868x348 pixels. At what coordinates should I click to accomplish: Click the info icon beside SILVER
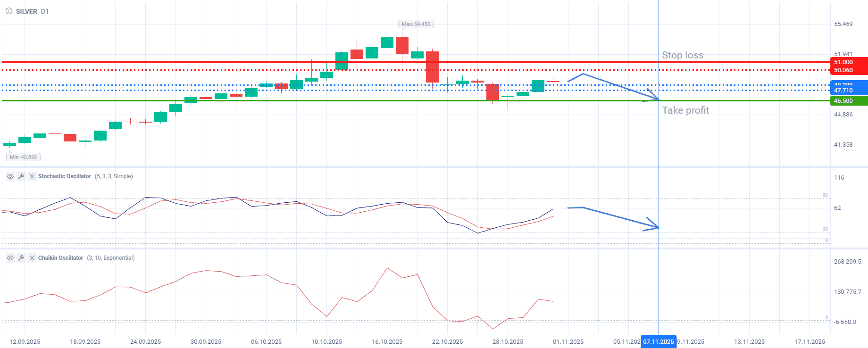[x=9, y=11]
